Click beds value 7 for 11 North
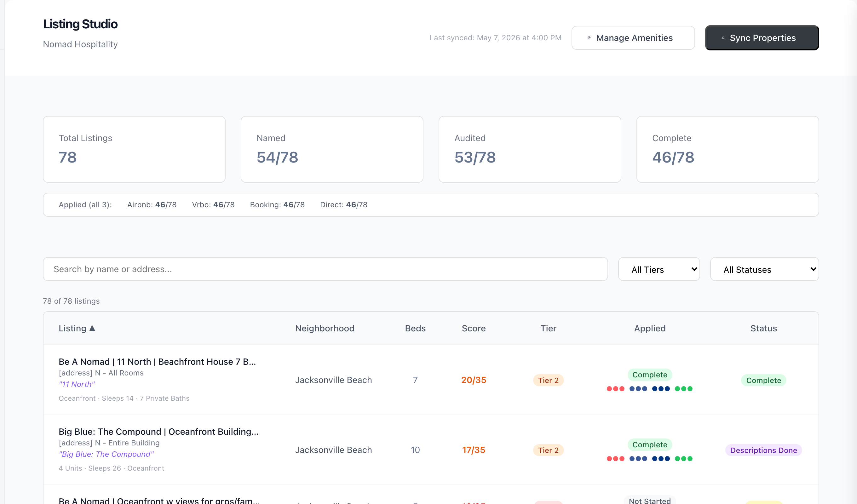This screenshot has width=857, height=504. [x=415, y=380]
